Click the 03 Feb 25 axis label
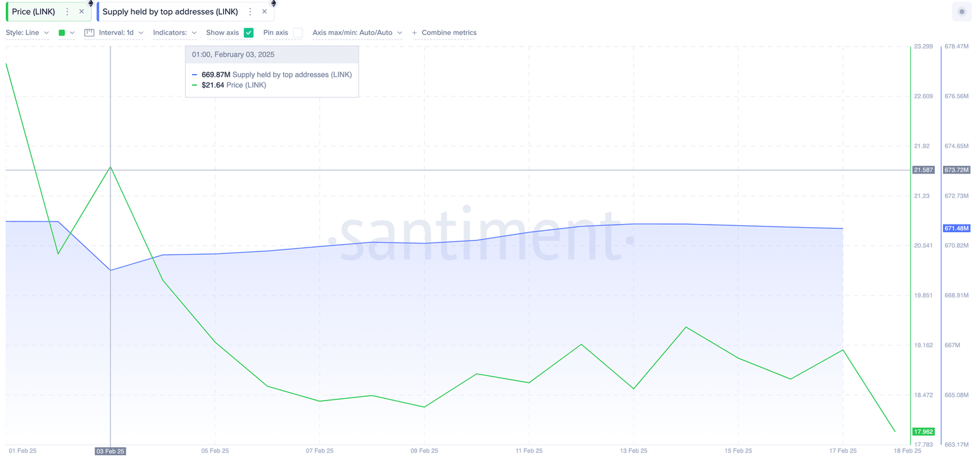This screenshot has height=462, width=980. (x=110, y=451)
